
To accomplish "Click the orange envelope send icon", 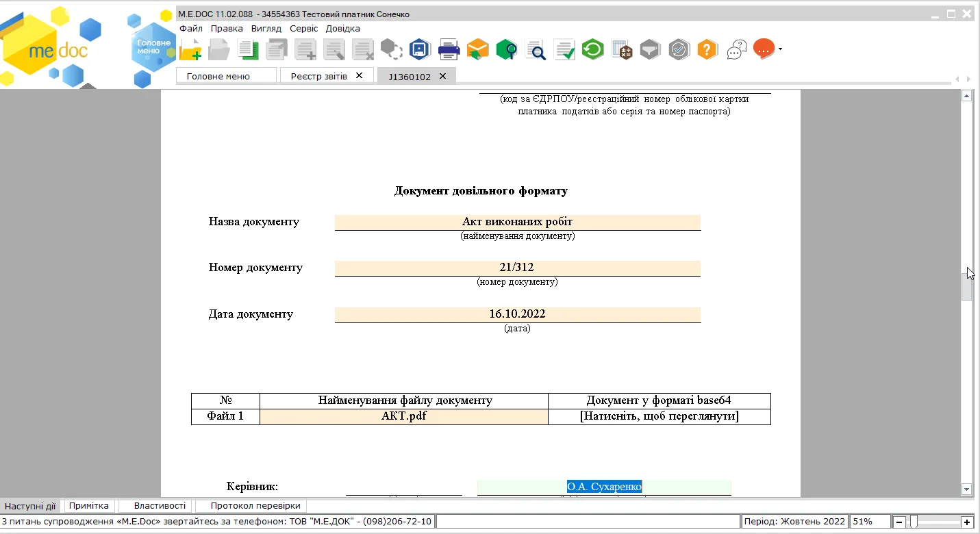I will [478, 50].
